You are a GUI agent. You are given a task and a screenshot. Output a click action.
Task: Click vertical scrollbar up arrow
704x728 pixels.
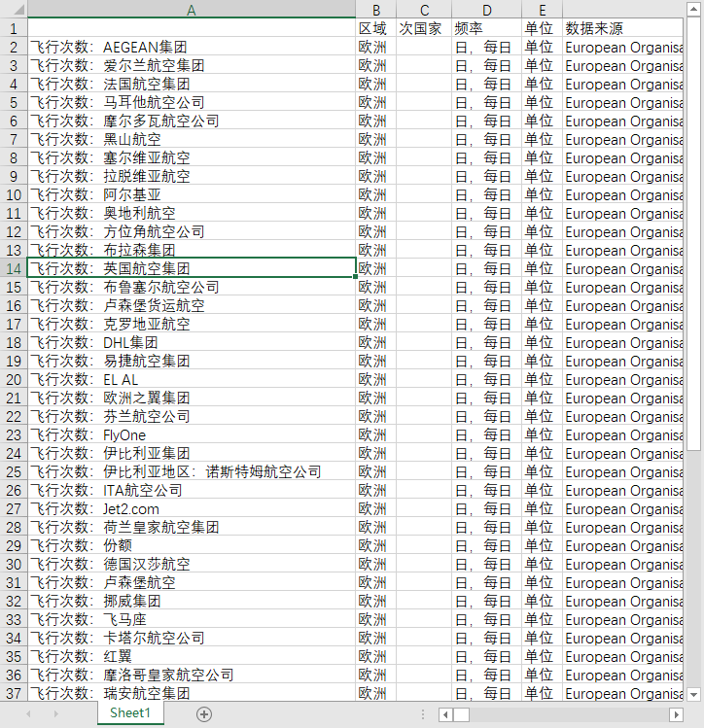(x=693, y=10)
